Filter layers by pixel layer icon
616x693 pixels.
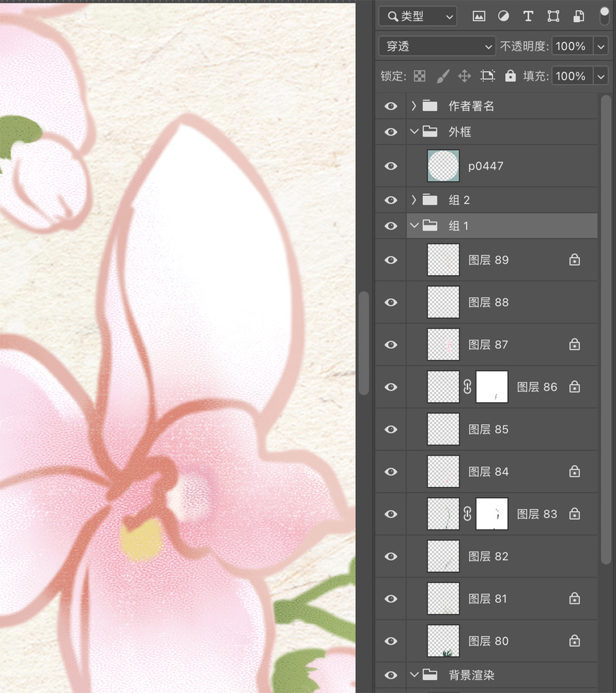coord(479,16)
